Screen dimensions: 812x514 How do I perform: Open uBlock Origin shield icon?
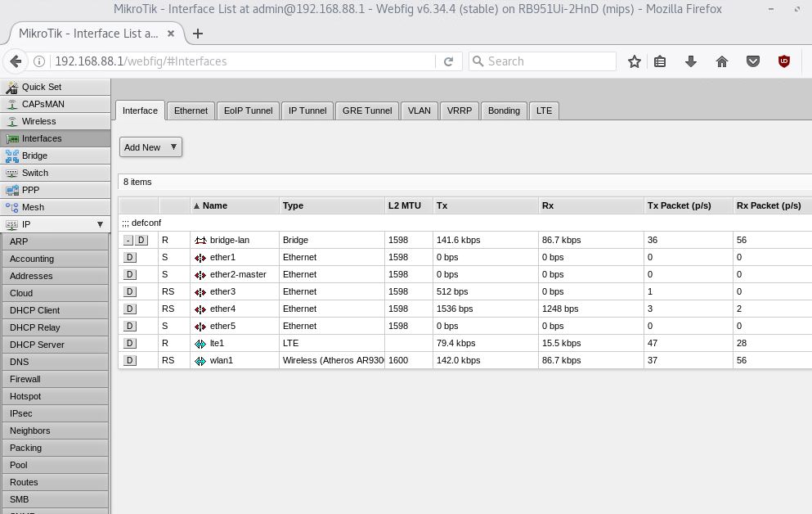pyautogui.click(x=784, y=61)
